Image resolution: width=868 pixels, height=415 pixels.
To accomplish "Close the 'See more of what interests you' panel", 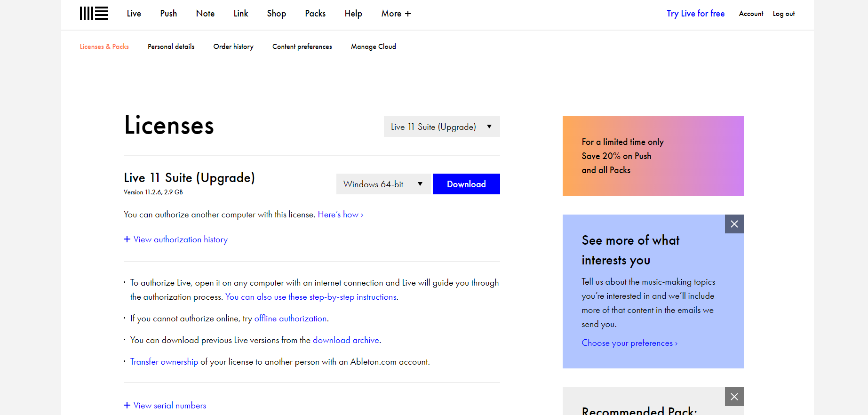I will click(x=734, y=224).
